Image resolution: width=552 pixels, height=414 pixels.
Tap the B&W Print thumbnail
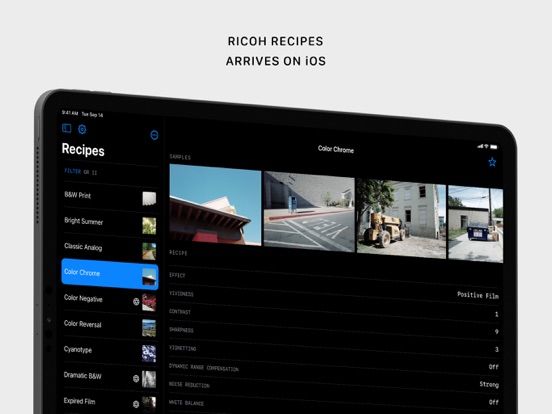(149, 199)
